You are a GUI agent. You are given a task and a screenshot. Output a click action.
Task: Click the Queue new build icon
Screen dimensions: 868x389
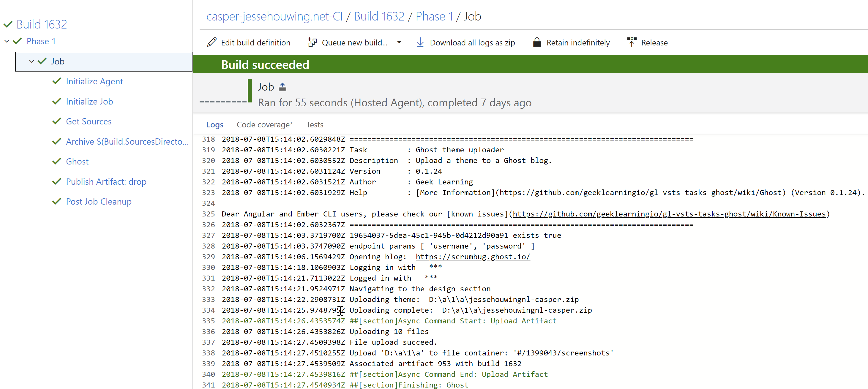click(x=313, y=42)
